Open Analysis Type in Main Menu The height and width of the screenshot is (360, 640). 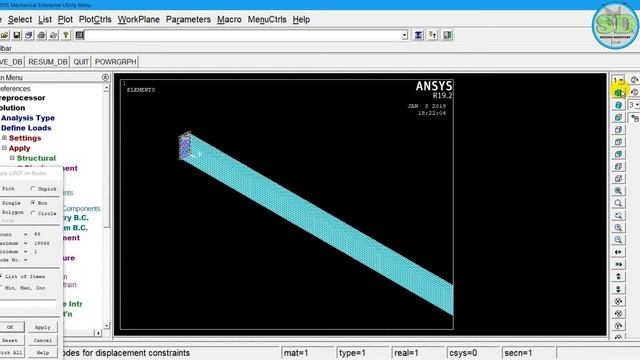[x=28, y=118]
